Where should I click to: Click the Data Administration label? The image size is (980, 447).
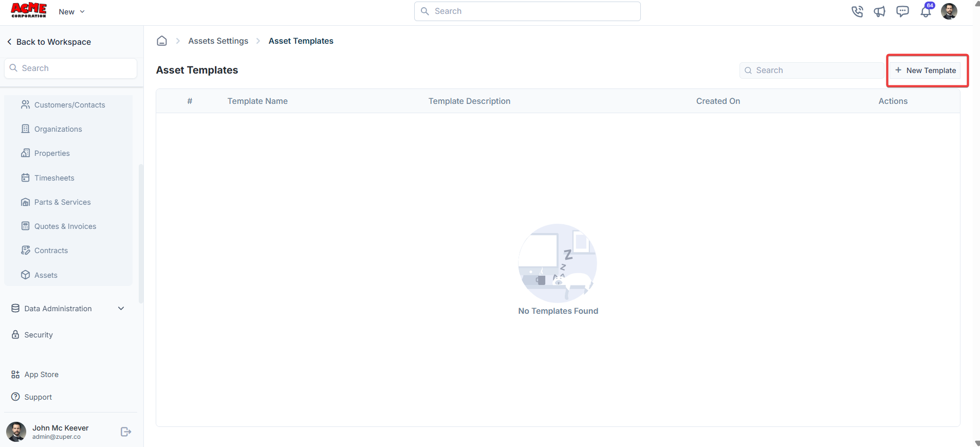click(58, 309)
